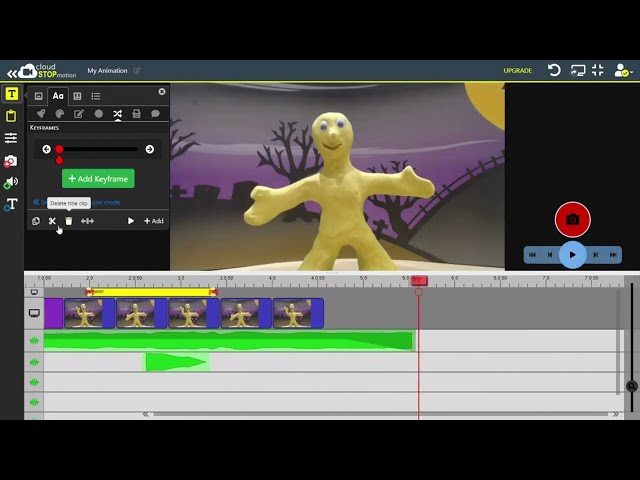Jump to the last frame
This screenshot has width=640, height=480.
613,255
